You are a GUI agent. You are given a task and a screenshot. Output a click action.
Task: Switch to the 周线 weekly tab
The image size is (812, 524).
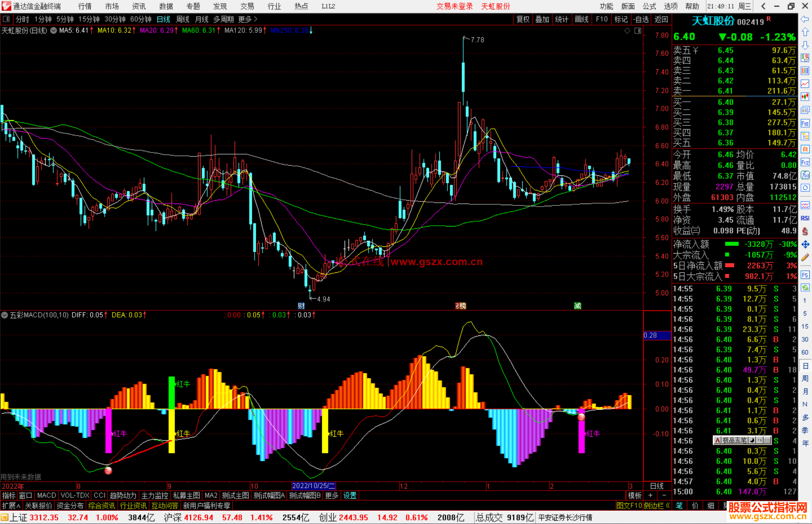pyautogui.click(x=183, y=19)
